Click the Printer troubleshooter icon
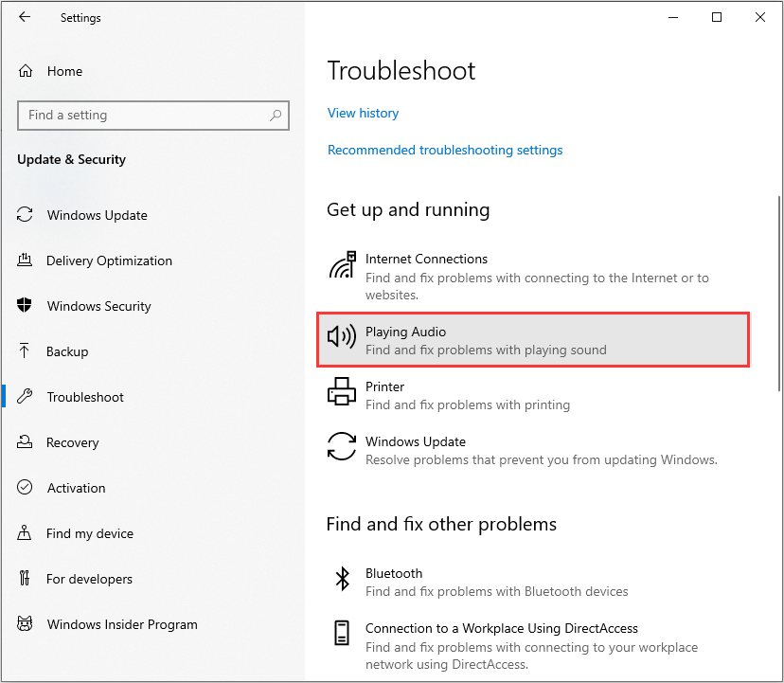This screenshot has width=784, height=683. (x=342, y=391)
